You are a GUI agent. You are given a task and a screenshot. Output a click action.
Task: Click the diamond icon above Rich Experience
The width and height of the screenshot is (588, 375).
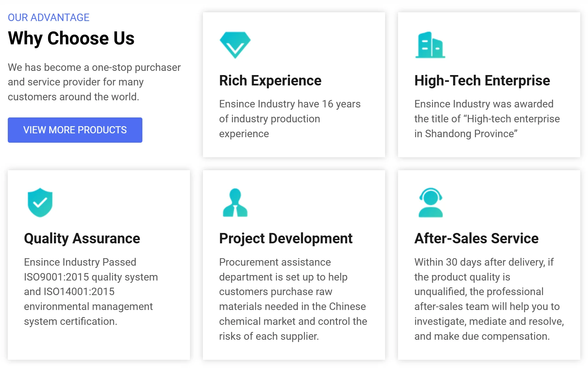point(235,45)
